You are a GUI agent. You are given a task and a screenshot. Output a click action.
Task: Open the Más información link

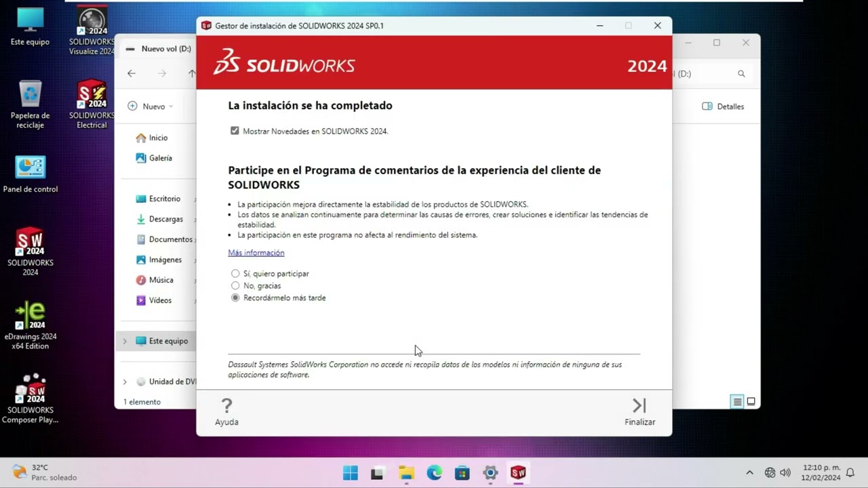coord(256,253)
